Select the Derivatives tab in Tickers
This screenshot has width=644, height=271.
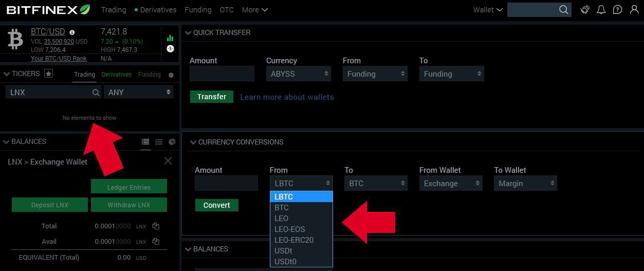coord(117,75)
